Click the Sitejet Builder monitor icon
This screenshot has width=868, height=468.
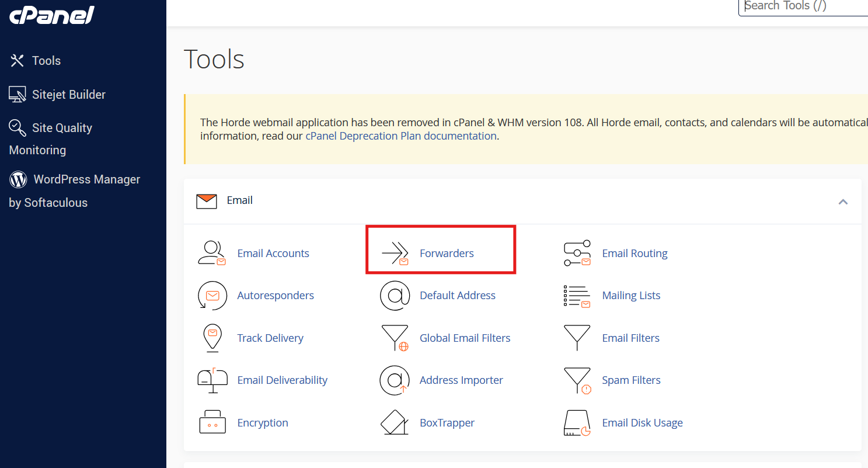tap(18, 95)
